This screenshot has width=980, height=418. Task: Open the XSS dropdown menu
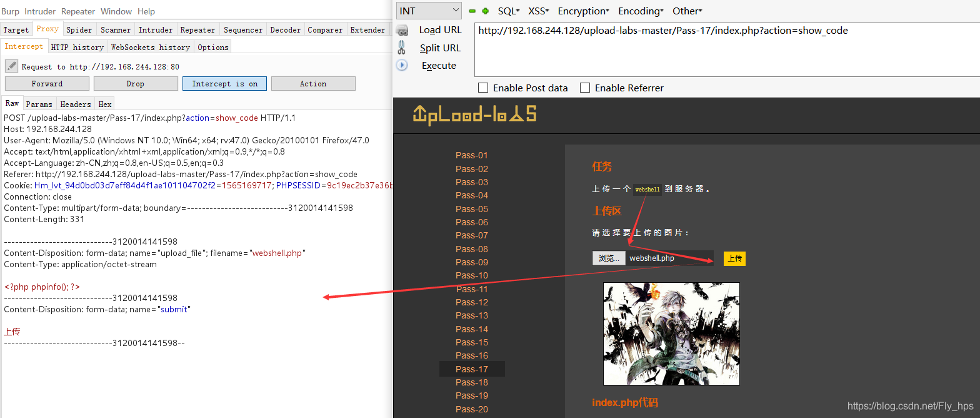click(538, 11)
